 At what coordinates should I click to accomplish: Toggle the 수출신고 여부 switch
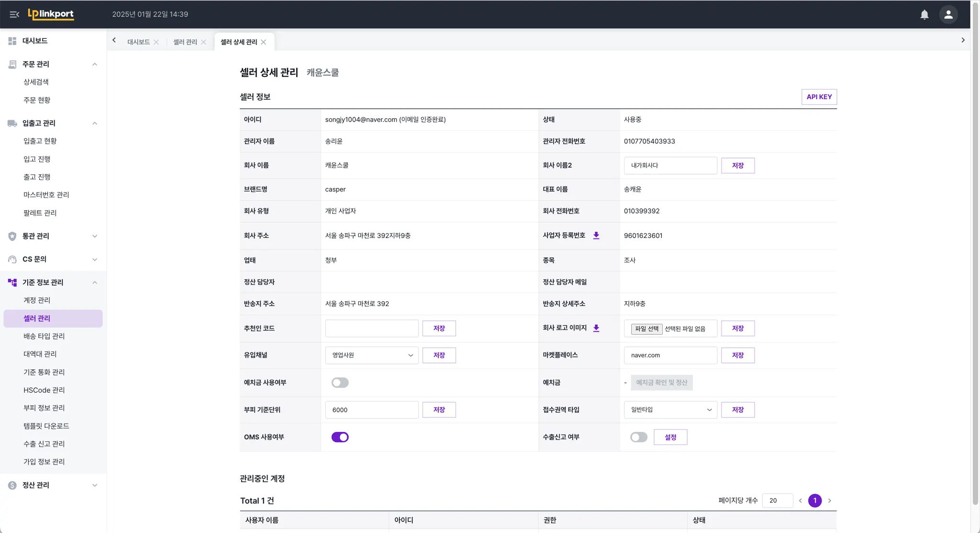coord(638,437)
